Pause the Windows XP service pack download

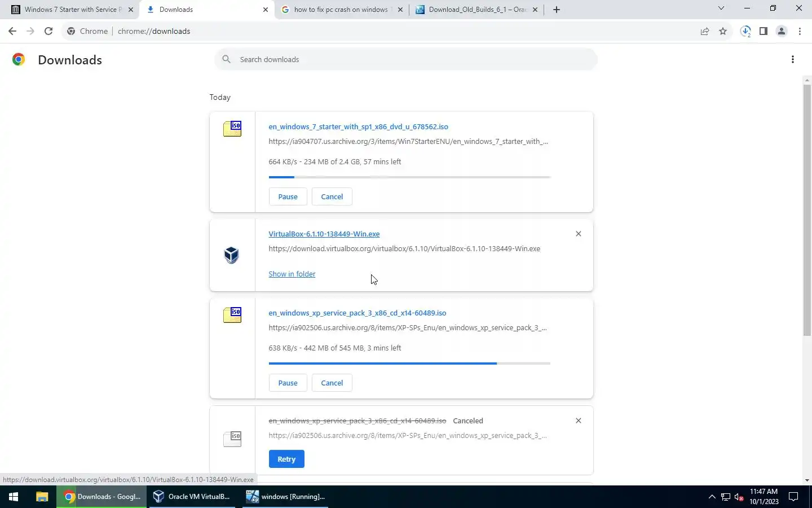pyautogui.click(x=288, y=383)
